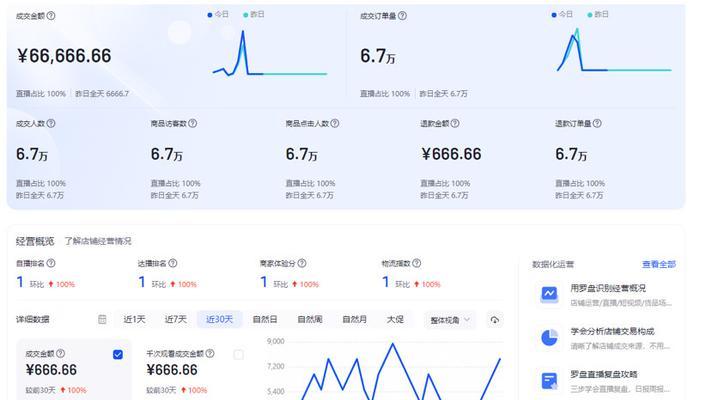The height and width of the screenshot is (400, 712).
Task: Uncheck the 成交金额 metric checkbox
Action: (x=118, y=355)
